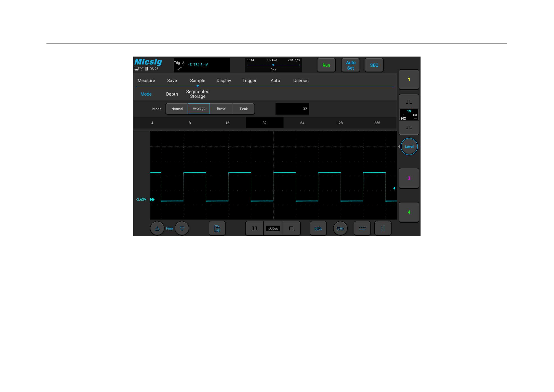This screenshot has height=392, width=554.
Task: Choose average count 256
Action: point(377,123)
